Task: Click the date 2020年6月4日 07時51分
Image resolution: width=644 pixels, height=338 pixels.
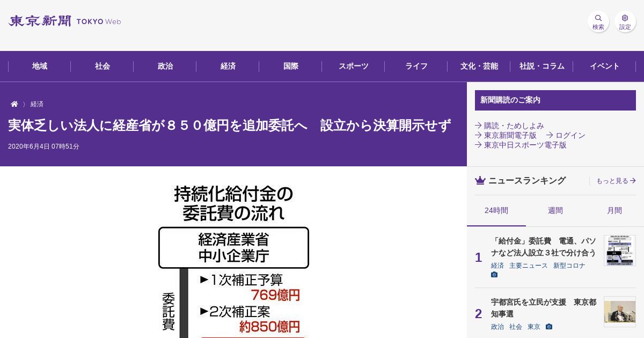Action: (x=43, y=146)
